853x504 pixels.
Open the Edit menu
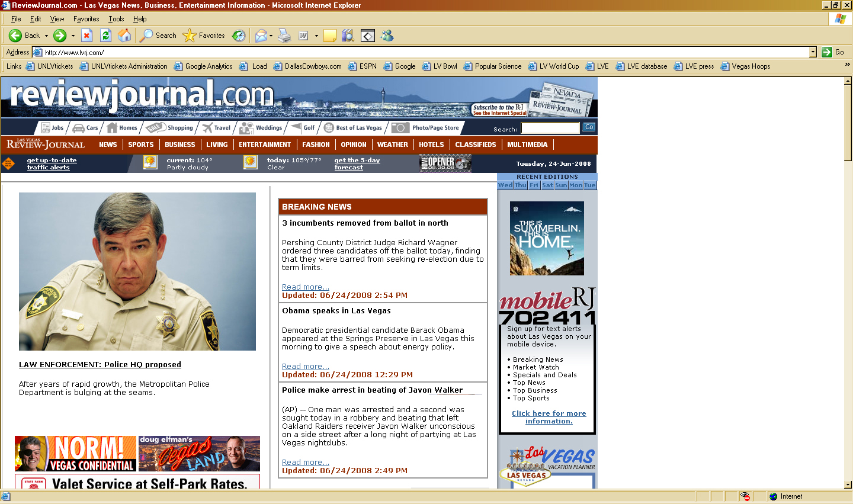pos(36,19)
